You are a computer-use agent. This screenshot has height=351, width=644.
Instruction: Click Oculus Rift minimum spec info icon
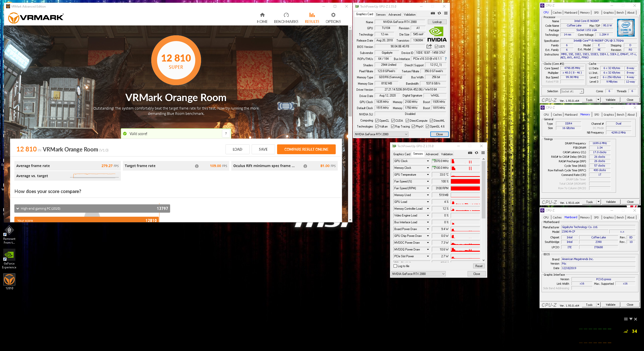(x=305, y=166)
